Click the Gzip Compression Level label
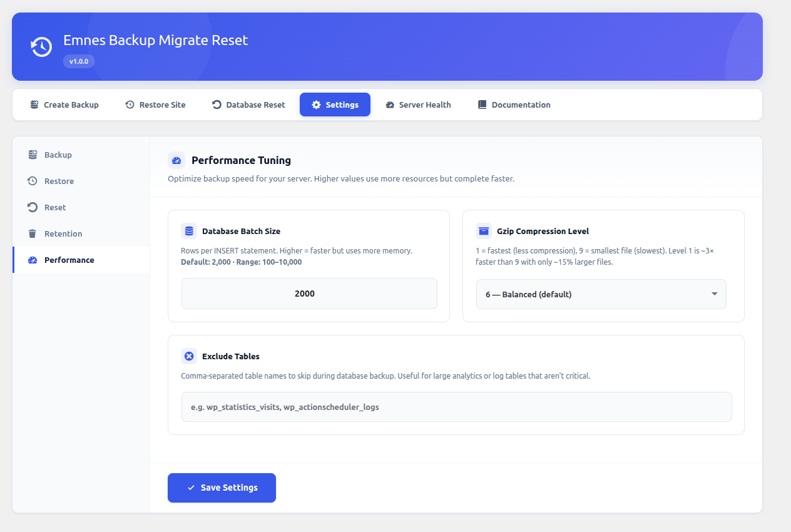This screenshot has height=532, width=791. point(543,231)
